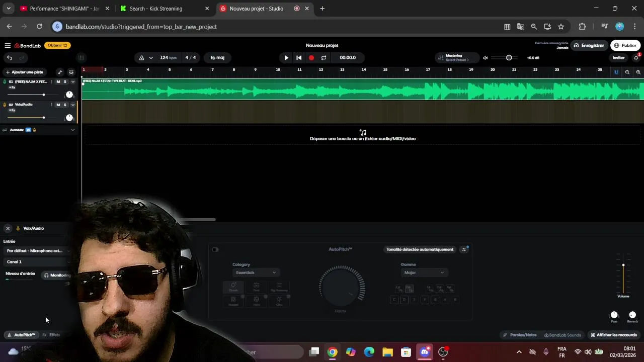Open BandLab Sounds

[x=562, y=335]
